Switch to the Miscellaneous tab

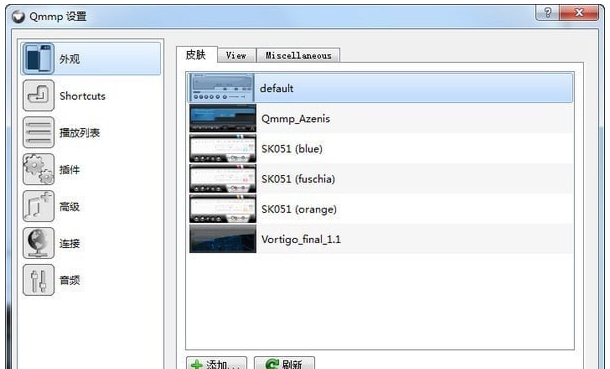coord(298,56)
